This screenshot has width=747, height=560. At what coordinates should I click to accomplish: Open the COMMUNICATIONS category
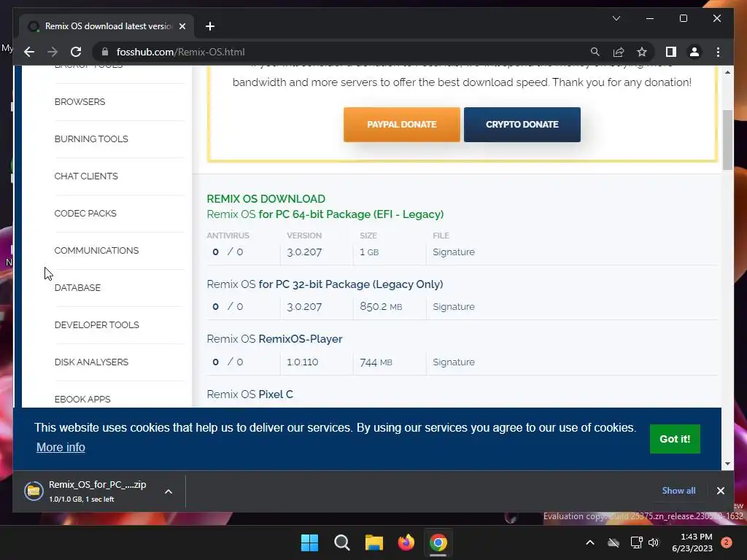tap(96, 251)
